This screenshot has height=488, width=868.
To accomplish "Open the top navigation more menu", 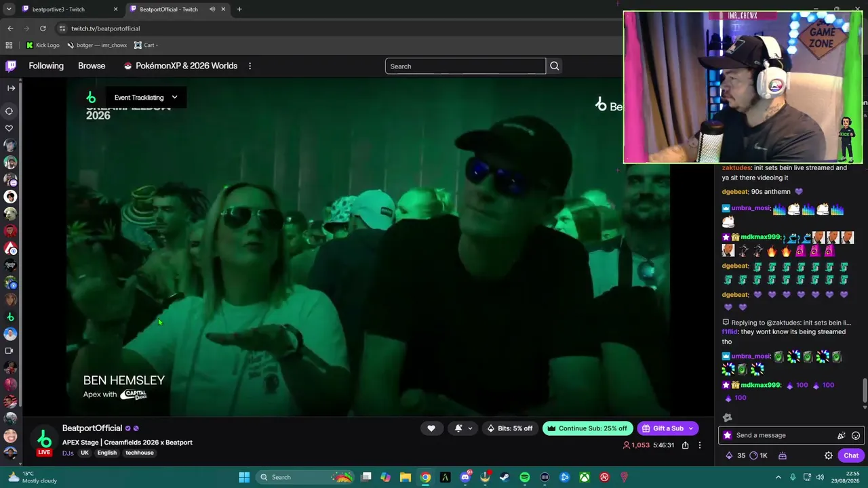I will pyautogui.click(x=250, y=66).
